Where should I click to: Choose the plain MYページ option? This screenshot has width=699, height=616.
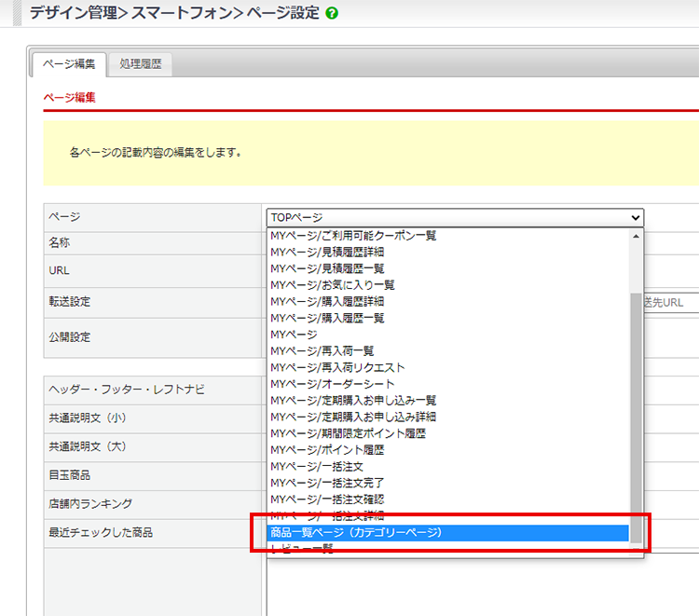[294, 335]
